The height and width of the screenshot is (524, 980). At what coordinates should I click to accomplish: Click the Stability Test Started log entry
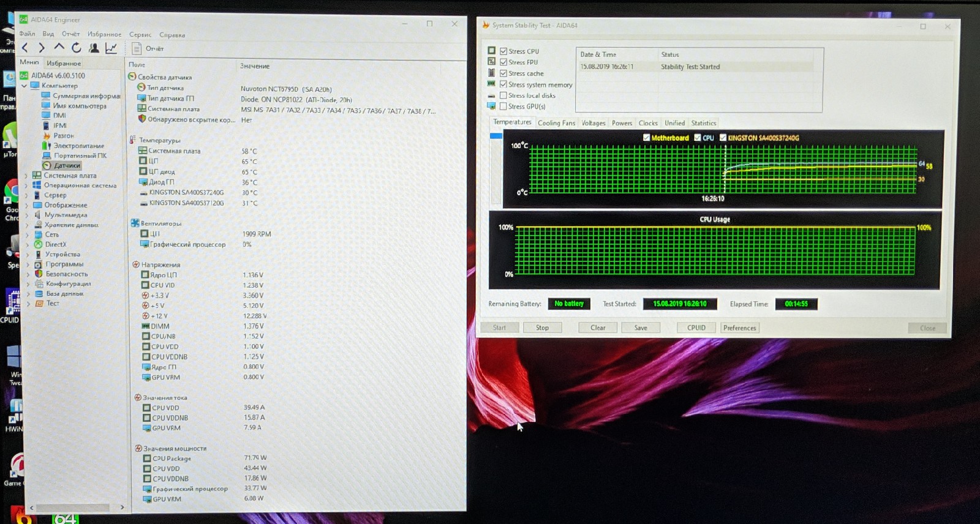tap(690, 67)
